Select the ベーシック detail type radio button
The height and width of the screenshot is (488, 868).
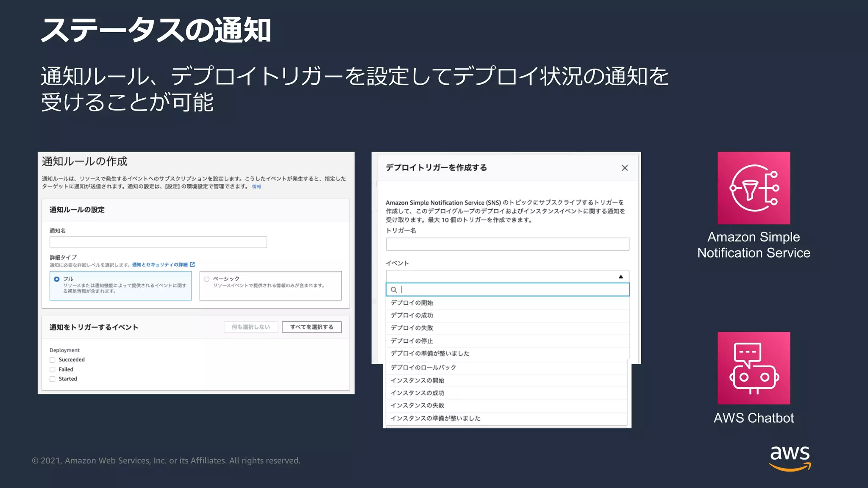click(x=206, y=279)
